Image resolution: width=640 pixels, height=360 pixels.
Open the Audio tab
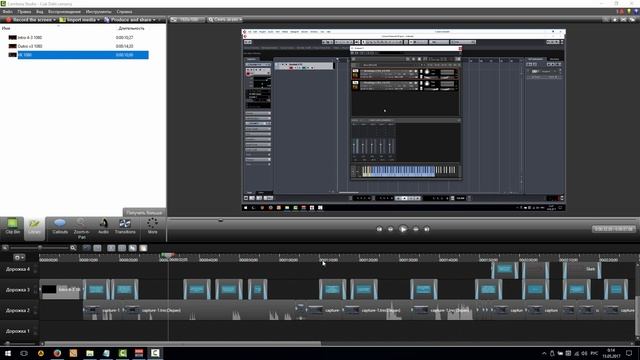(103, 226)
